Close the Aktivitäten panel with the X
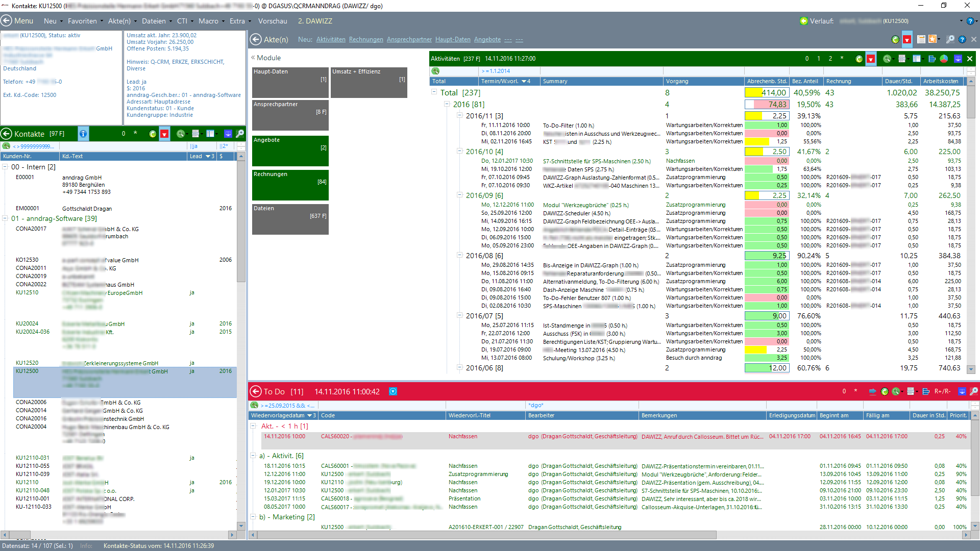Image resolution: width=980 pixels, height=551 pixels. coord(970,59)
